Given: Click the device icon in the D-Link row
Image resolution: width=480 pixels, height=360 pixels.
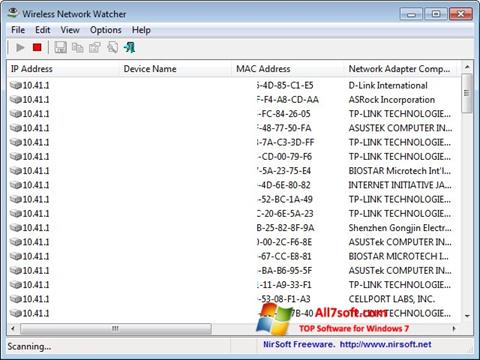Looking at the screenshot, I should point(15,85).
